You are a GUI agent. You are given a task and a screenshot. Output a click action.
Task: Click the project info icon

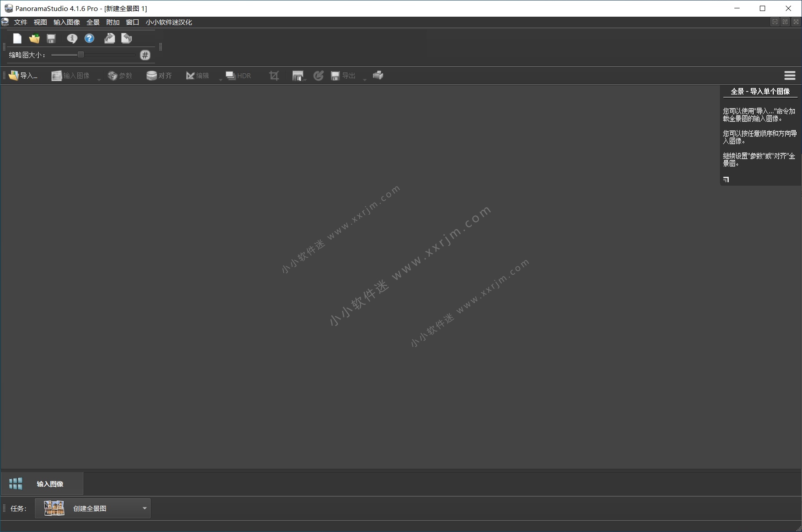pos(72,39)
